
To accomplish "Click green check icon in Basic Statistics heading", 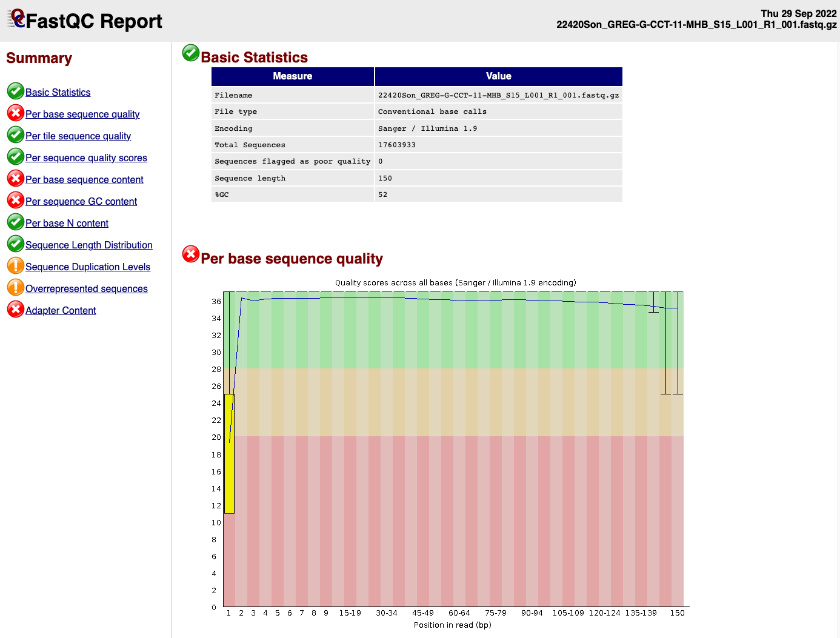I will 191,53.
